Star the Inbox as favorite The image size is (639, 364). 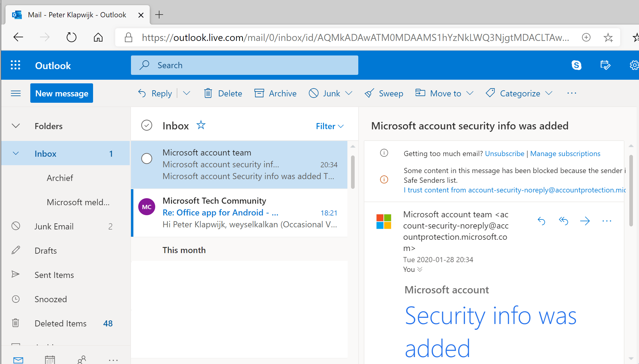pos(201,125)
